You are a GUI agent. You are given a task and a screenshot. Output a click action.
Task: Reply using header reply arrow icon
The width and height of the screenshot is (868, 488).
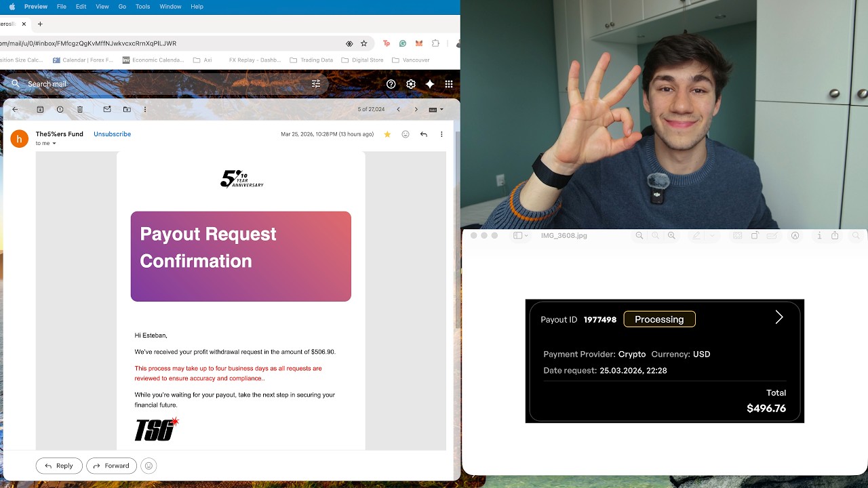[x=424, y=134]
